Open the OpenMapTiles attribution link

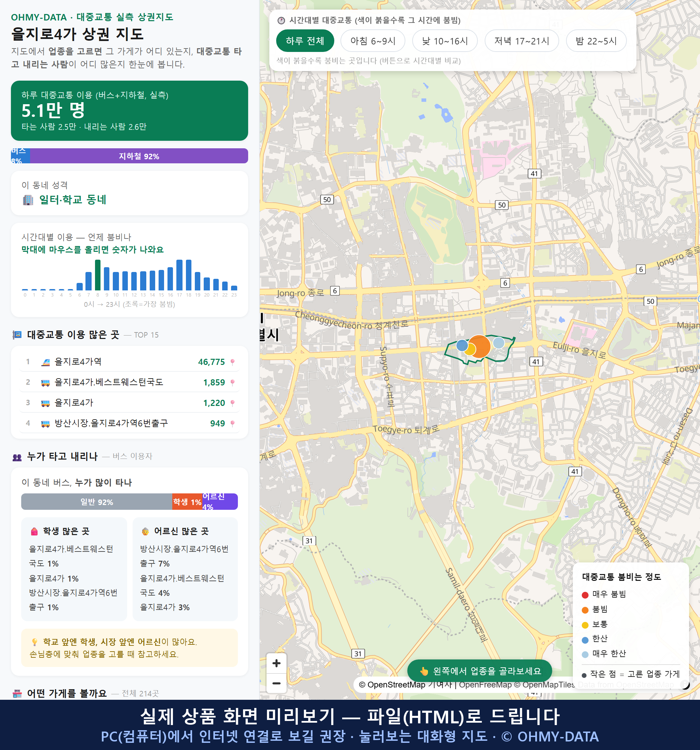pos(545,684)
